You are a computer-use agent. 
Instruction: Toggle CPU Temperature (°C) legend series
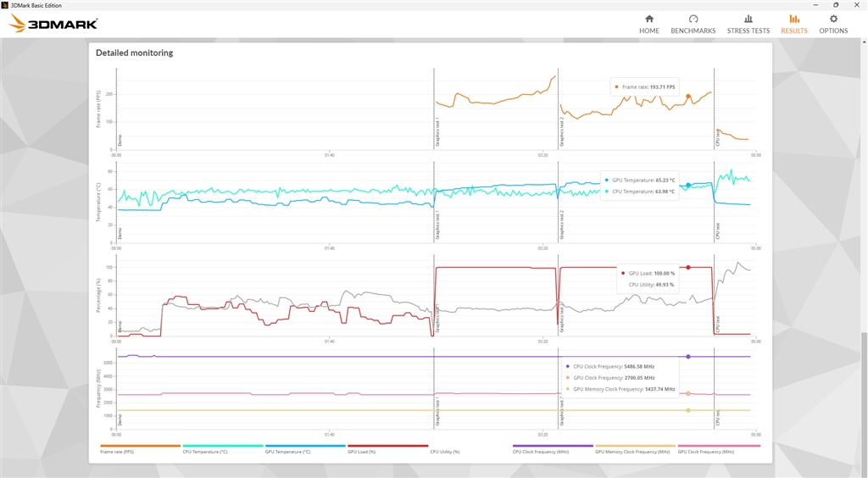click(x=223, y=449)
